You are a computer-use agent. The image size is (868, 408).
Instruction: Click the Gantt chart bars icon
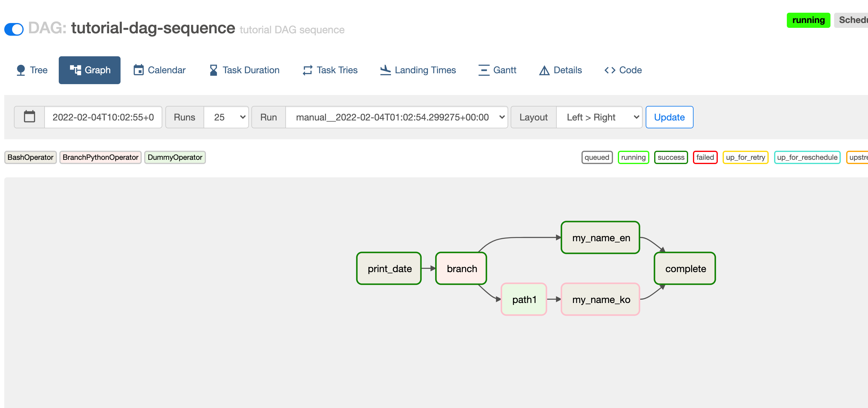pos(484,70)
